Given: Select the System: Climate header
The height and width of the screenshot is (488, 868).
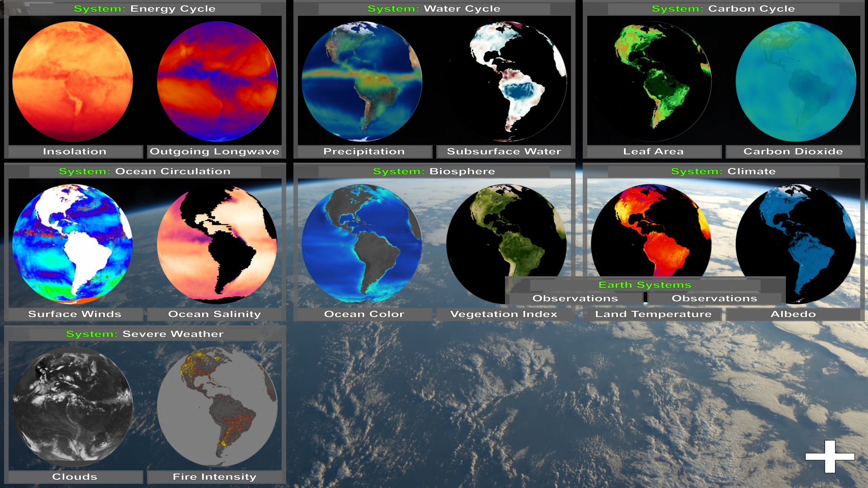Looking at the screenshot, I should (x=724, y=171).
